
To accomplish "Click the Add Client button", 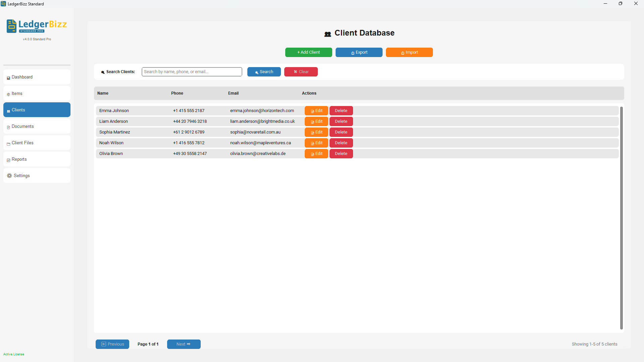I will (x=308, y=52).
